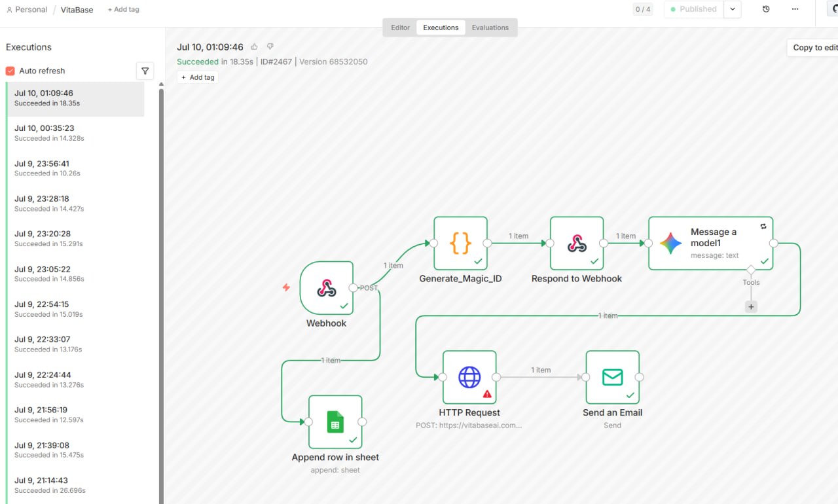Screen dimensions: 838x504
Task: Open the executions filter funnel icon
Action: (145, 71)
